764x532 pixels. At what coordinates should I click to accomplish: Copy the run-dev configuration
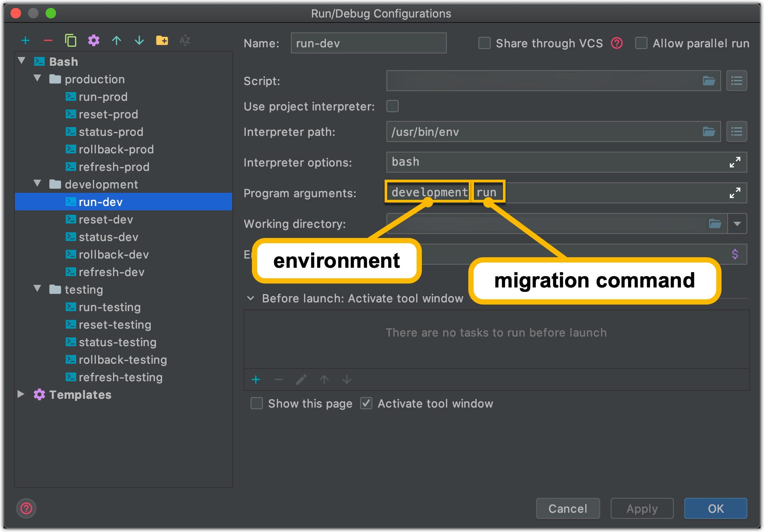[x=71, y=40]
